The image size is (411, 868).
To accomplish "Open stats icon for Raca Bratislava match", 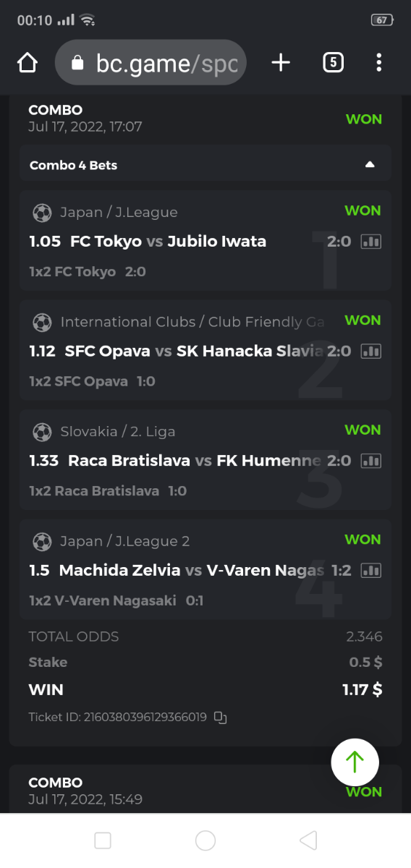I will tap(370, 461).
